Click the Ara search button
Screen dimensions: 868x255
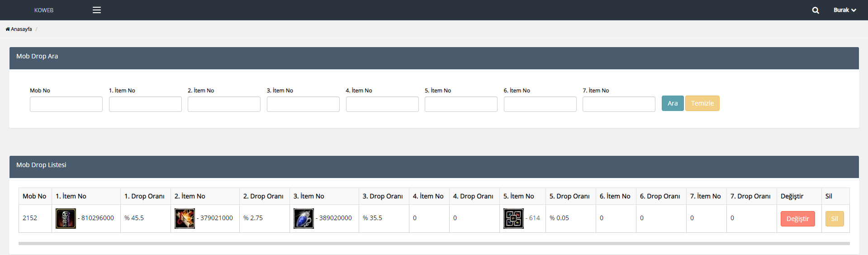673,103
